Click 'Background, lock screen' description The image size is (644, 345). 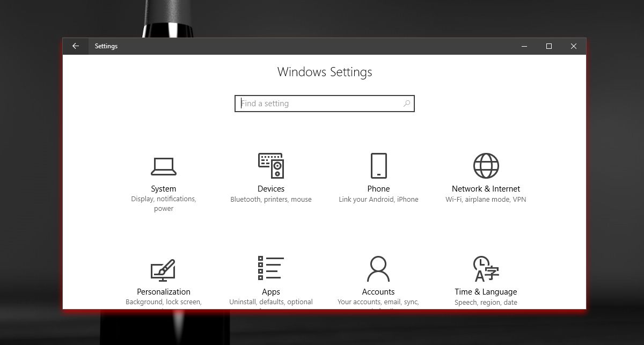tap(164, 302)
